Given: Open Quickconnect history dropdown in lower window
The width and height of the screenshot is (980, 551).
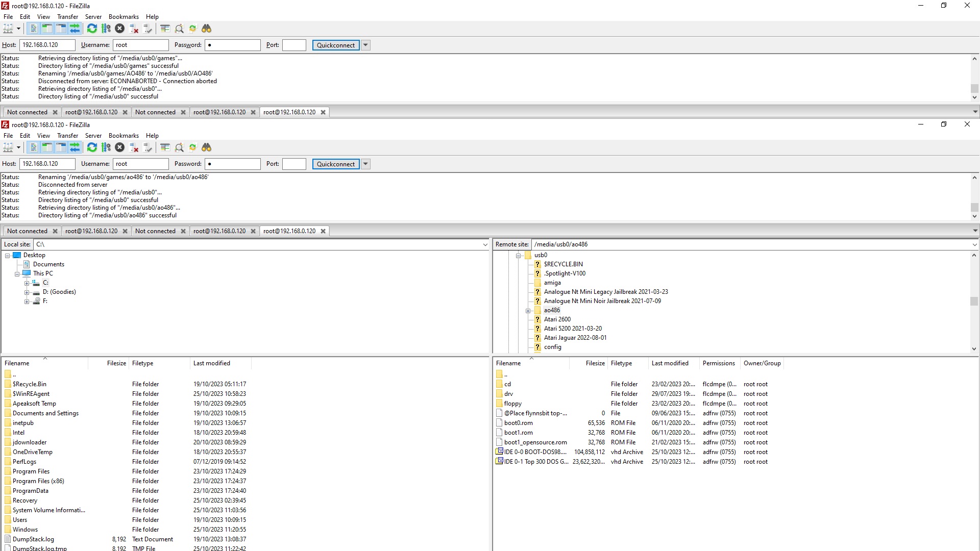Looking at the screenshot, I should pyautogui.click(x=365, y=164).
